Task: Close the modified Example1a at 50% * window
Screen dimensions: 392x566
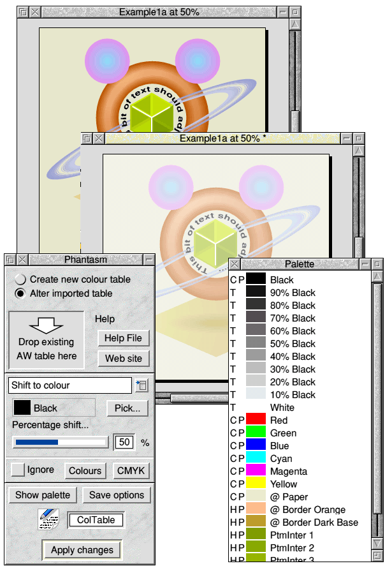Action: click(x=98, y=138)
